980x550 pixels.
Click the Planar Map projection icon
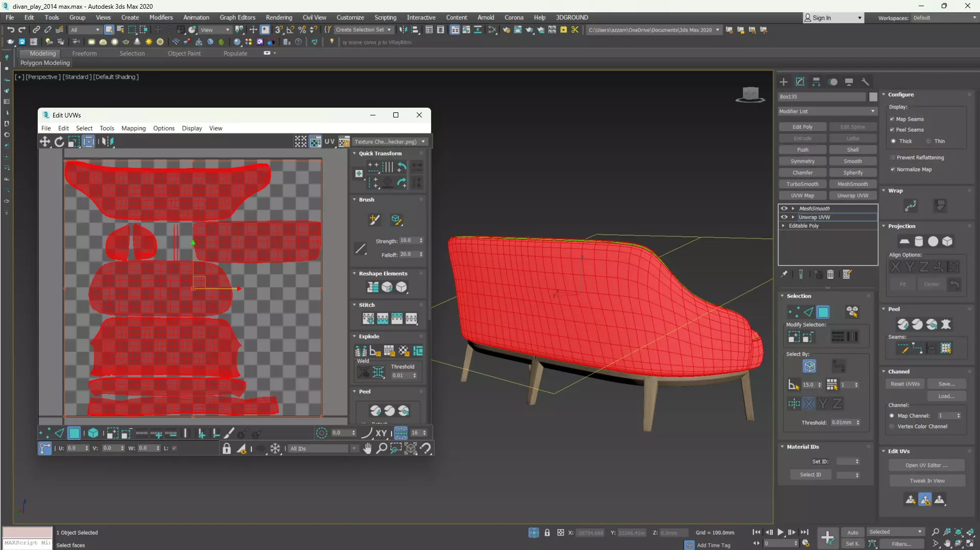904,241
